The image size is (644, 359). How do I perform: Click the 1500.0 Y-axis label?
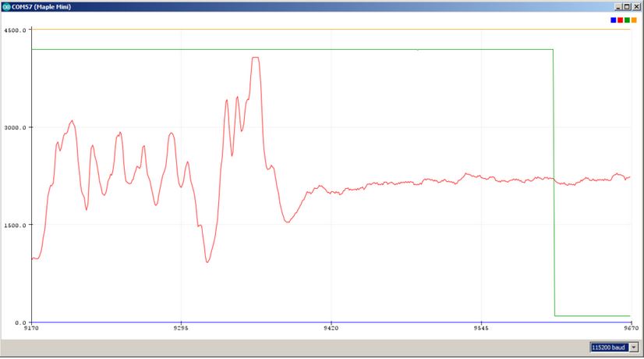16,225
